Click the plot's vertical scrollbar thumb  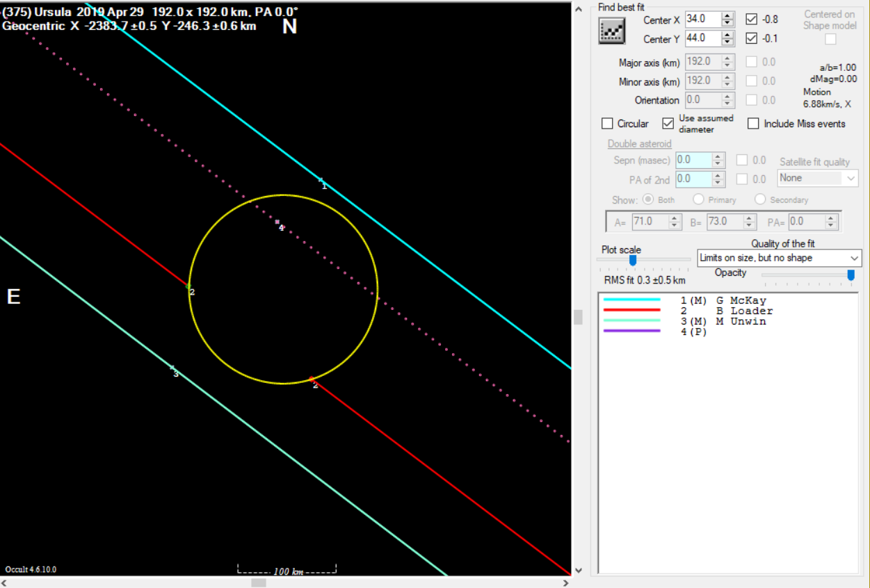click(x=577, y=317)
